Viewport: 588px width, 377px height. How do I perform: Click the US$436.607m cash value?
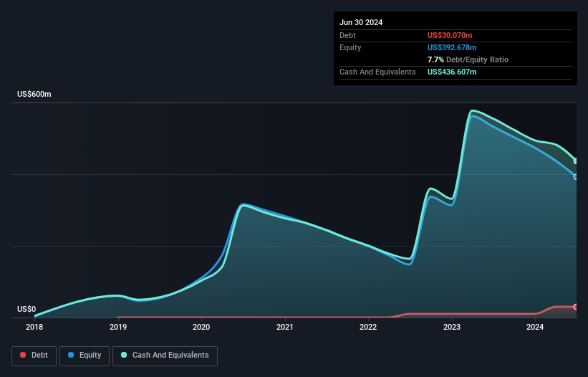(452, 72)
